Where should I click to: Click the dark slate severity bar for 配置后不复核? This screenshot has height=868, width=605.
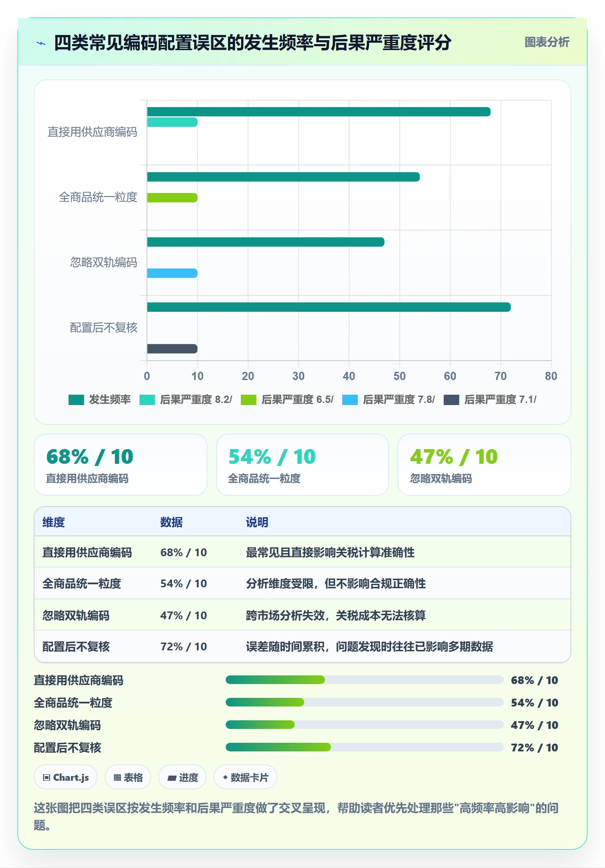tap(172, 349)
